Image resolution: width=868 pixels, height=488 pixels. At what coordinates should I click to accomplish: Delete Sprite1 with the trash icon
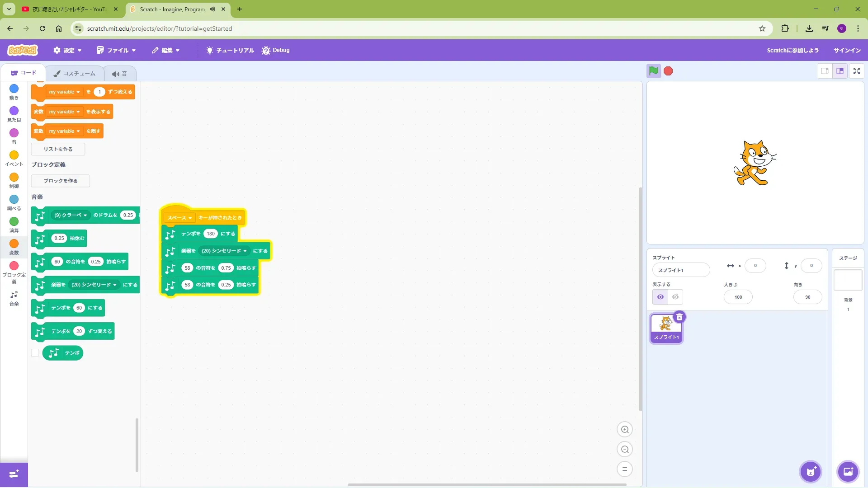tap(679, 317)
